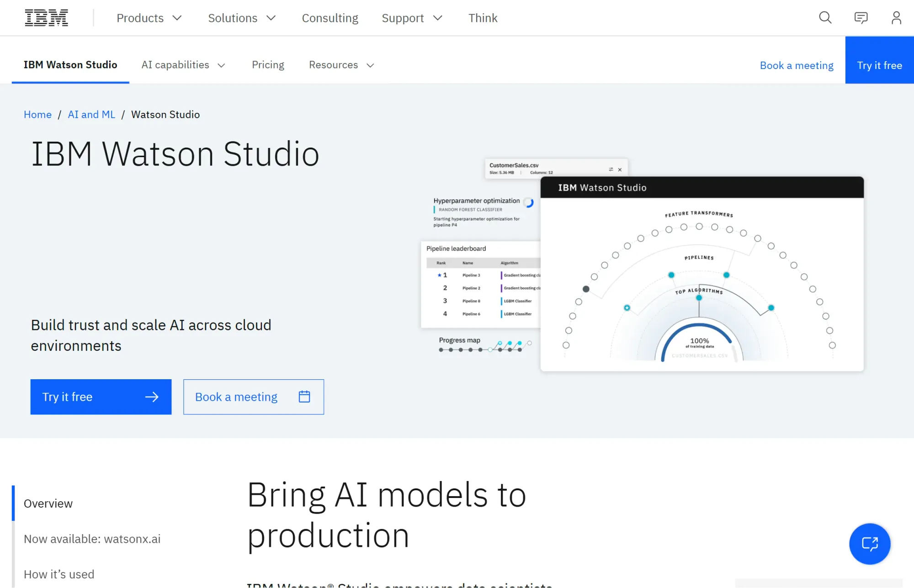Image resolution: width=914 pixels, height=588 pixels.
Task: Switch to the Think menu item
Action: pos(483,18)
